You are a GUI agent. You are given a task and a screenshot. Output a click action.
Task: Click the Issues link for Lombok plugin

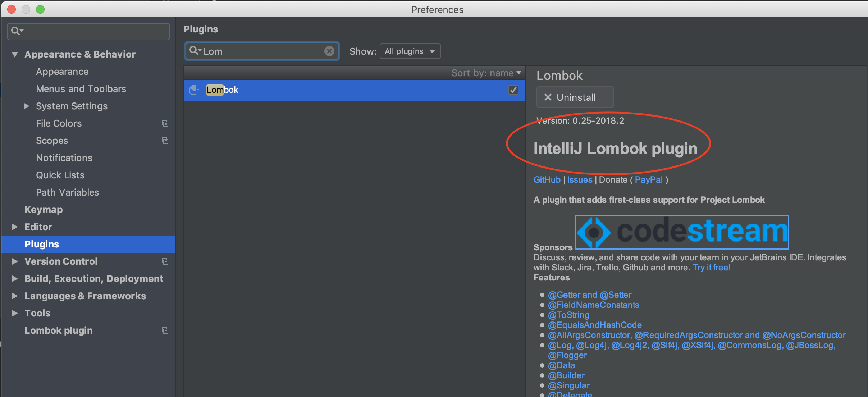pyautogui.click(x=580, y=179)
